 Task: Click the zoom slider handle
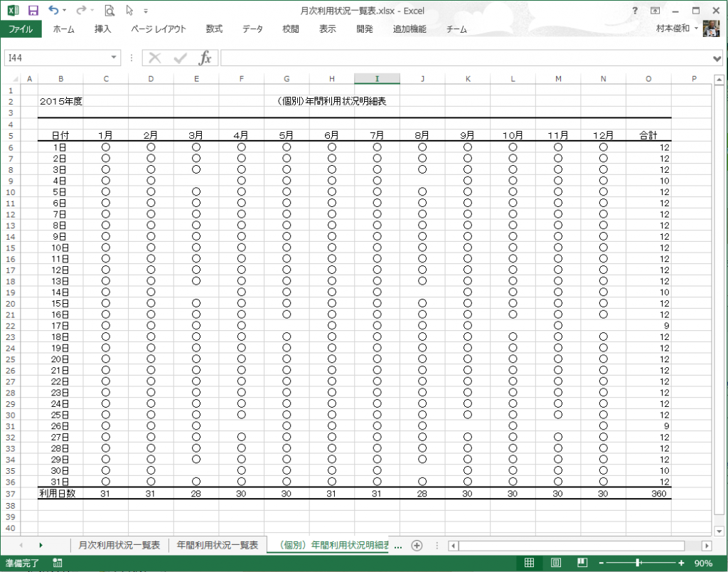point(638,563)
